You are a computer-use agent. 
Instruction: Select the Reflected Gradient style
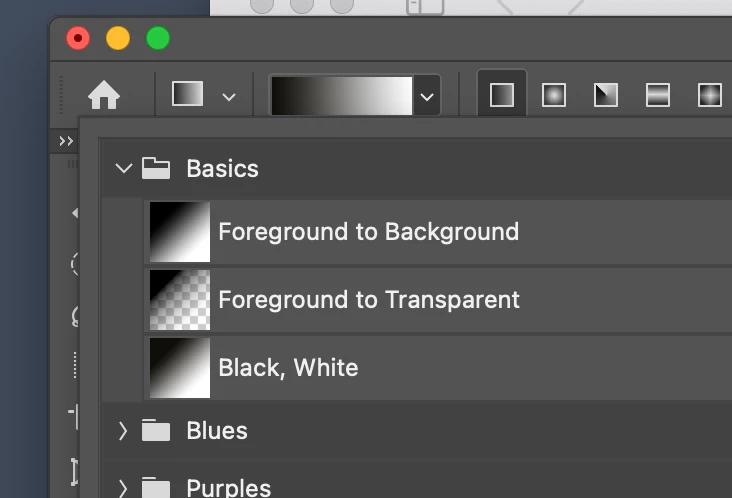[658, 95]
